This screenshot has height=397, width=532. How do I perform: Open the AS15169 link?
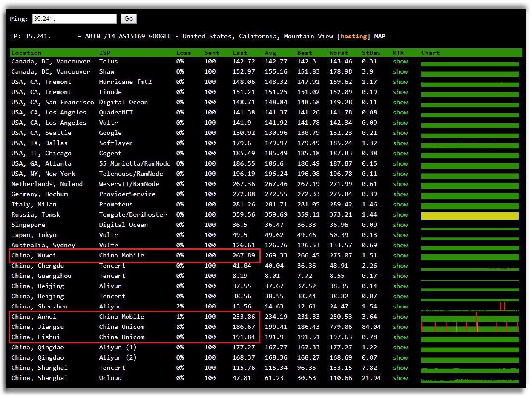pos(132,36)
